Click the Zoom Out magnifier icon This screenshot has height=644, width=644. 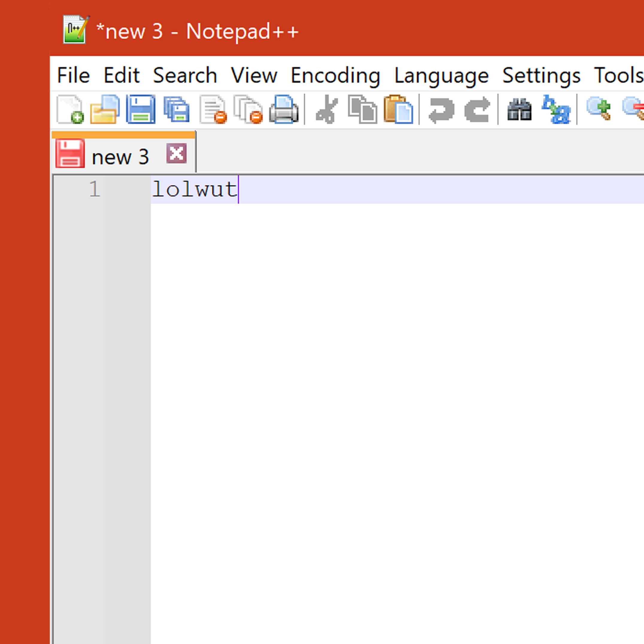click(633, 109)
